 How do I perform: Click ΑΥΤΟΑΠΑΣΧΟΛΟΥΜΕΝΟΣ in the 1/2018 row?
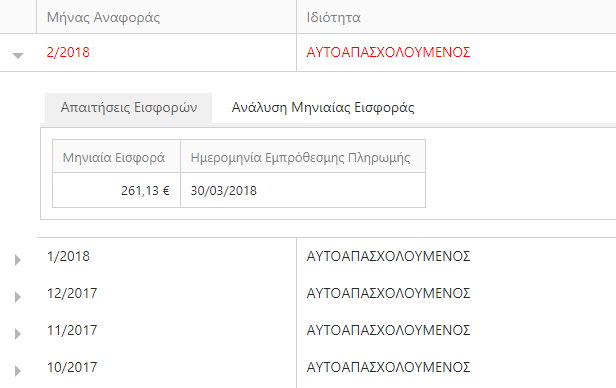point(388,256)
